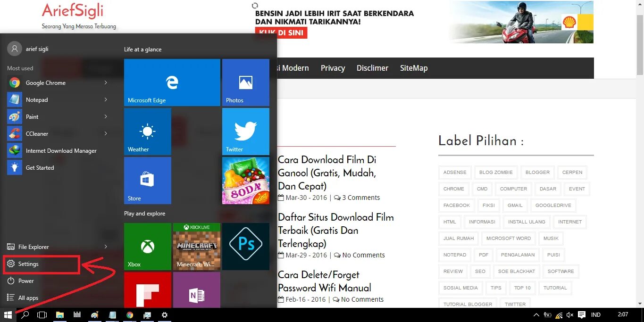Click the Notepad icon in Most used list
Image resolution: width=644 pixels, height=322 pixels.
pos(15,100)
